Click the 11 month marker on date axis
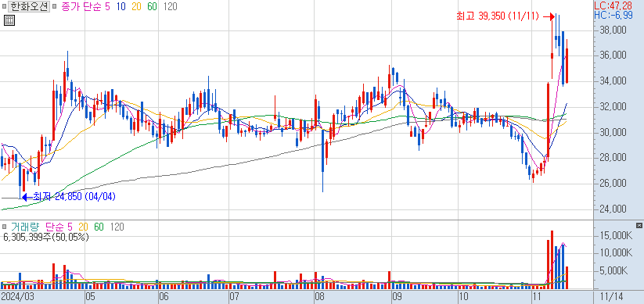The image size is (644, 304). [x=536, y=297]
